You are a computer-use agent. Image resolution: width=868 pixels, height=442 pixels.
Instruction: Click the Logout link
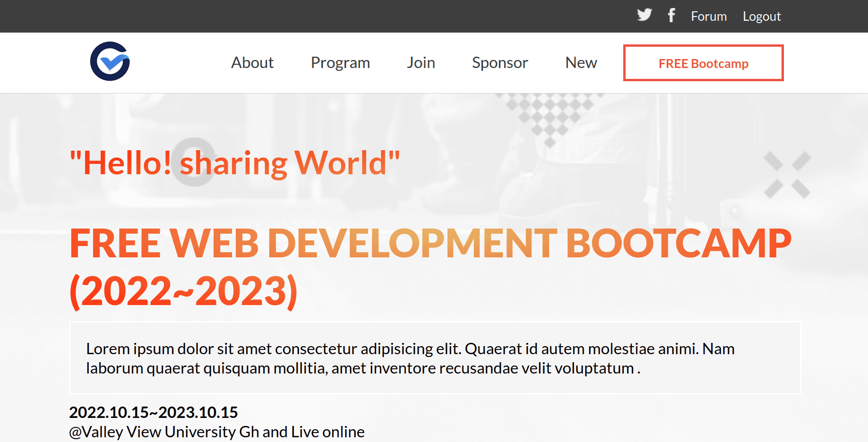coord(762,16)
